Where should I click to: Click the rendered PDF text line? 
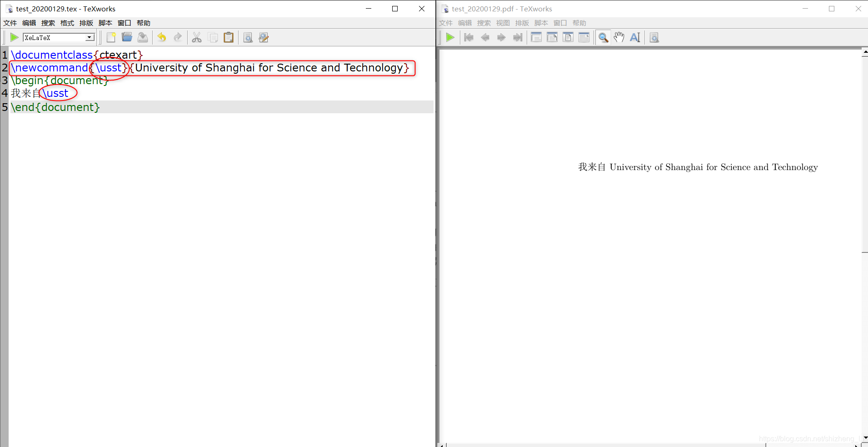point(698,167)
